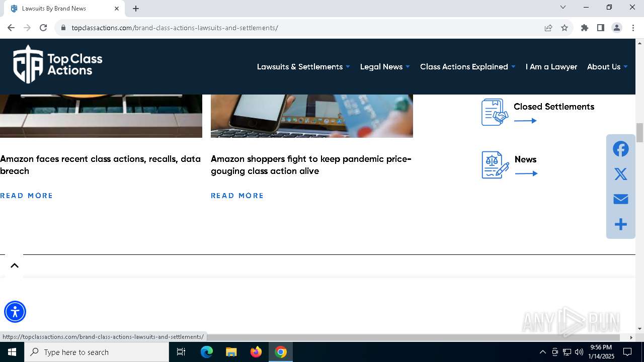Viewport: 644px width, 362px height.
Task: Open I Am a Lawyer page
Action: tap(551, 66)
